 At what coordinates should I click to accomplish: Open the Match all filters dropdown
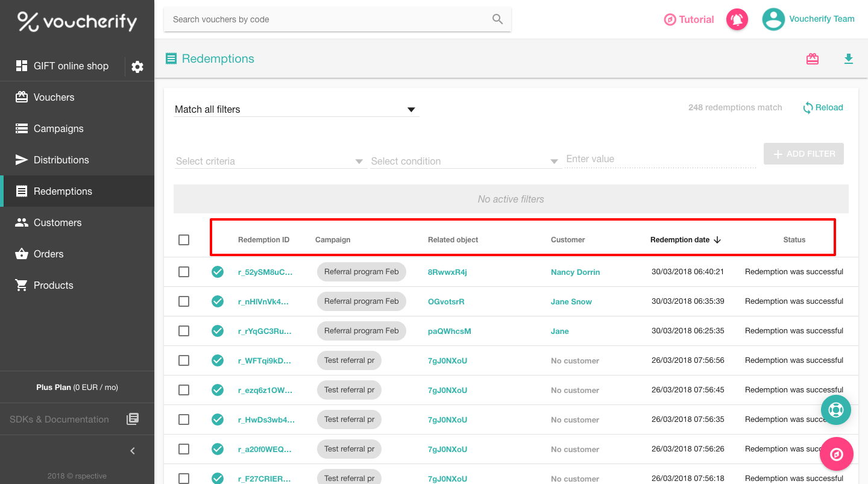point(296,109)
